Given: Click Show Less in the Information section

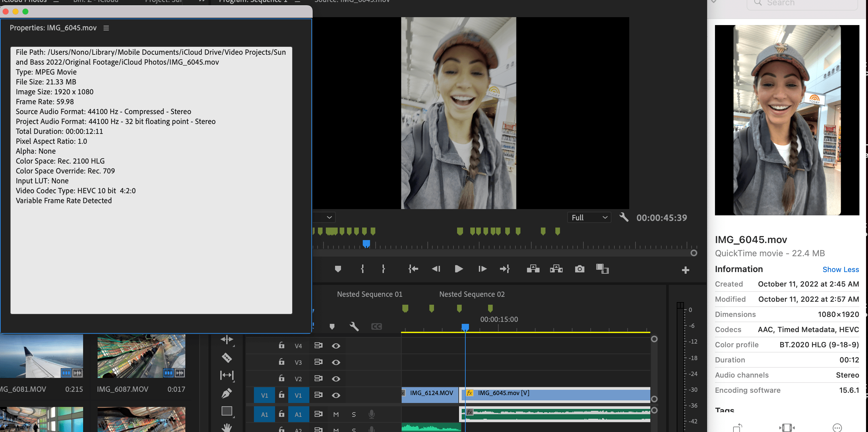Looking at the screenshot, I should [x=841, y=269].
